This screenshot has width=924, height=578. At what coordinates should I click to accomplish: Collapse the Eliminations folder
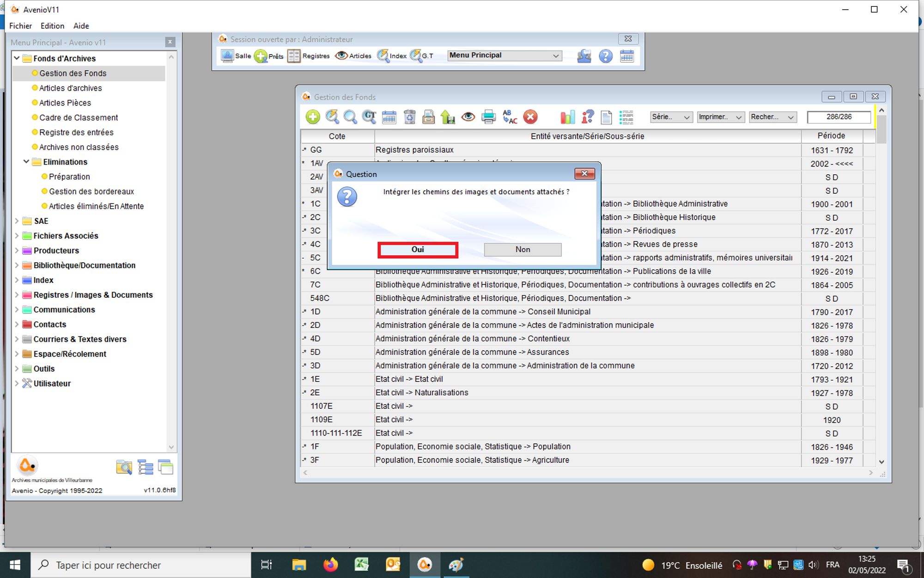[x=26, y=162]
